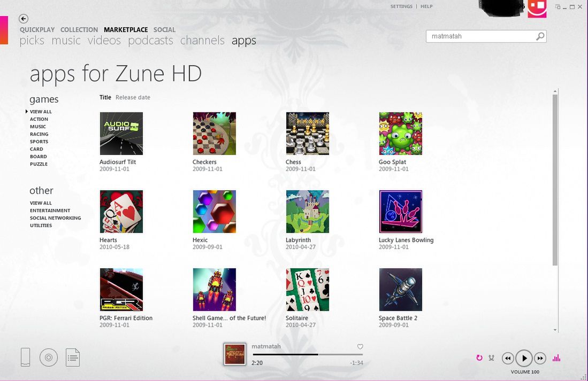
Task: Filter games by Board
Action: pyautogui.click(x=38, y=157)
